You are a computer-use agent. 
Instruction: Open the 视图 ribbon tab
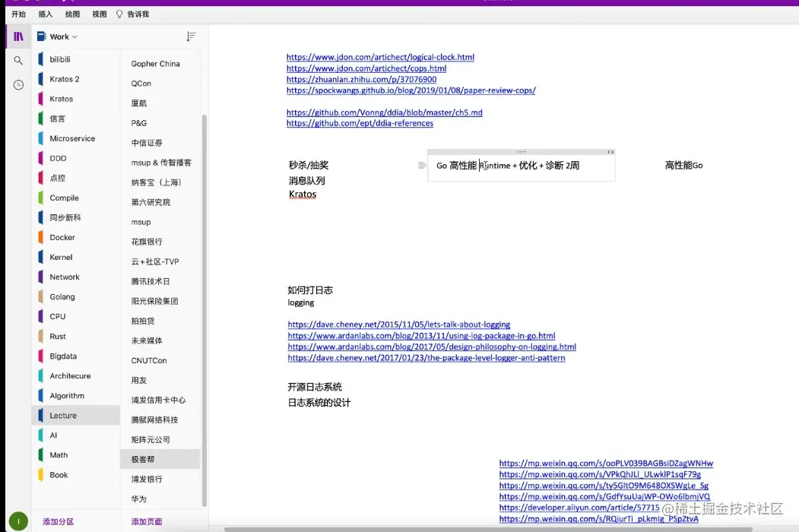[100, 14]
